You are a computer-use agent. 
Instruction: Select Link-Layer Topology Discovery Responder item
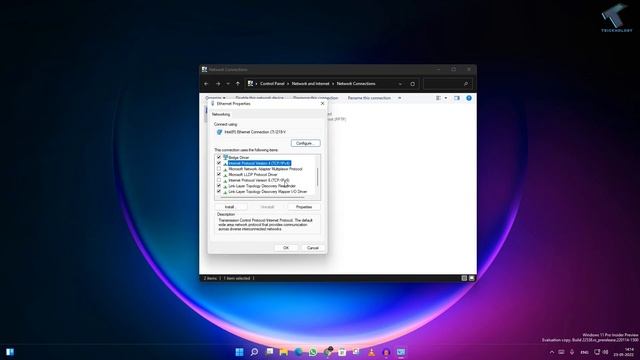point(262,186)
